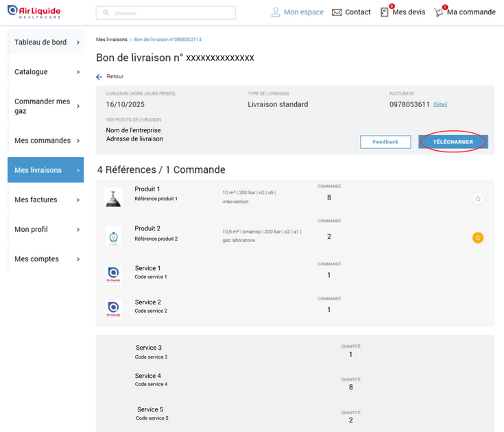
Task: Open Produit 2 thumbnail image
Action: pos(113,237)
